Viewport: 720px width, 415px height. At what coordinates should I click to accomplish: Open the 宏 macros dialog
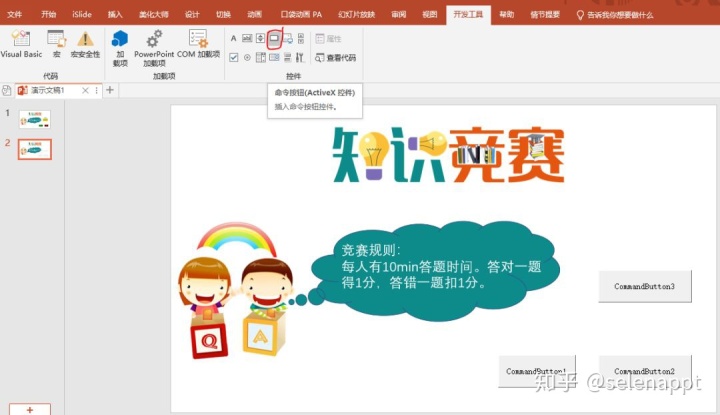coord(56,44)
